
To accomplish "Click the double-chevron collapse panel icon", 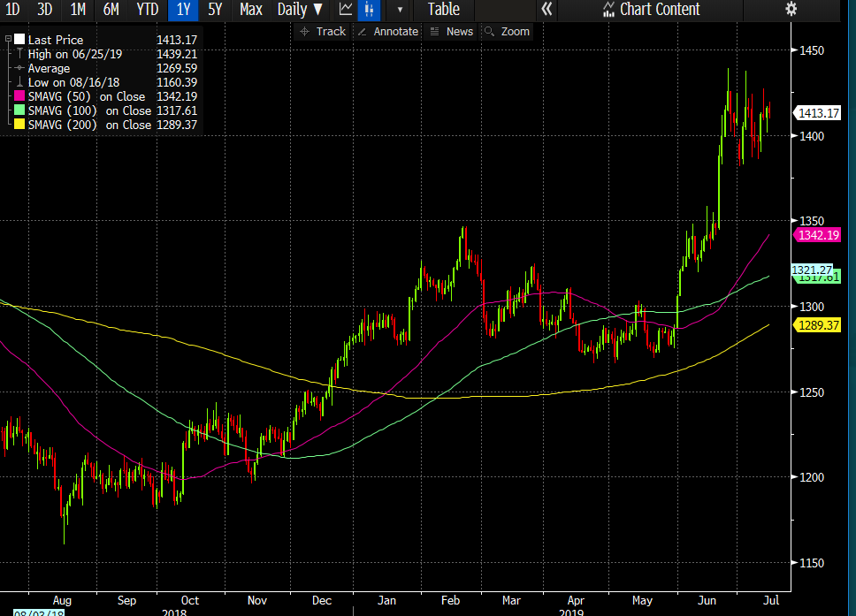I will coord(547,10).
